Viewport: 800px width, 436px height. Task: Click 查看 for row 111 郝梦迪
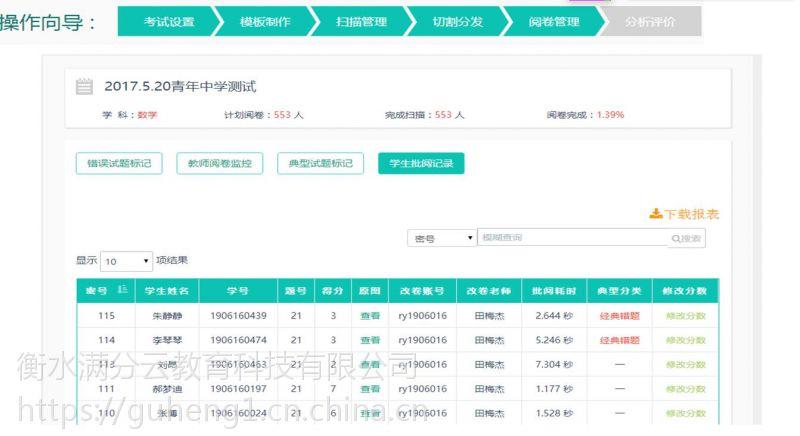[x=370, y=389]
